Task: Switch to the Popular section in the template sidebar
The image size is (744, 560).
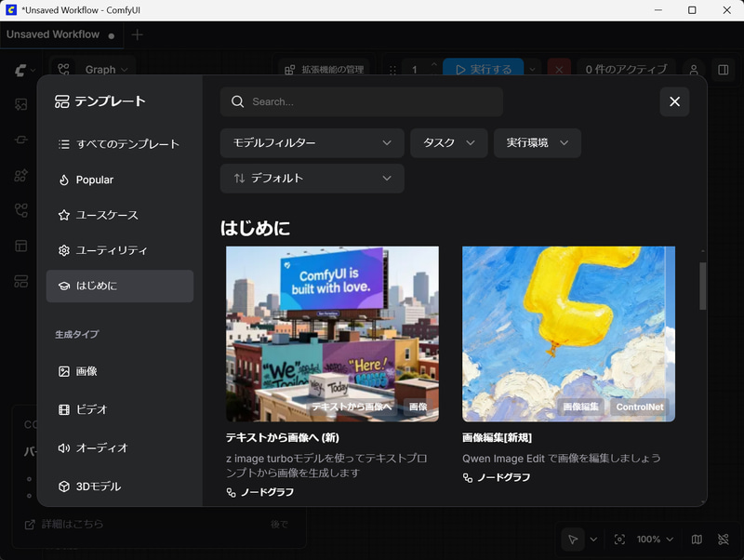Action: coord(93,180)
